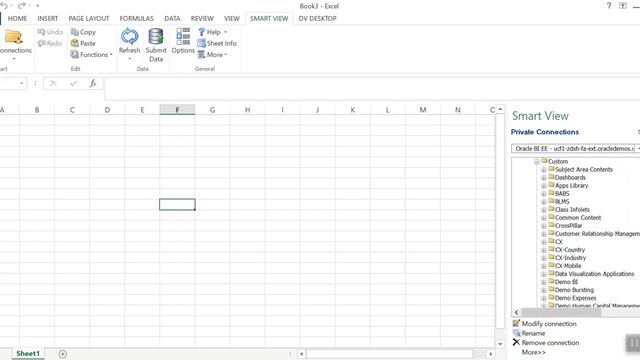The image size is (640, 360).
Task: Select the CrossPillar folder in tree
Action: pos(568,226)
